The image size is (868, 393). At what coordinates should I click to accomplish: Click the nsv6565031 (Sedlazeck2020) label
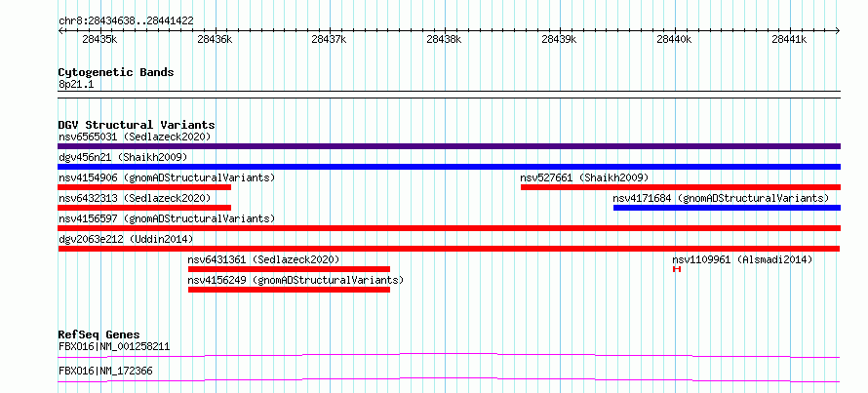(135, 137)
